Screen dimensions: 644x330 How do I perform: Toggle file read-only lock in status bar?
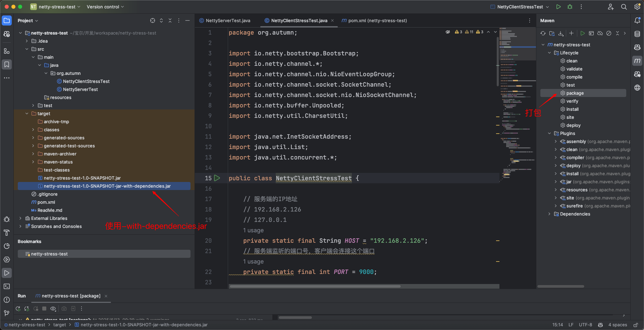[636, 325]
